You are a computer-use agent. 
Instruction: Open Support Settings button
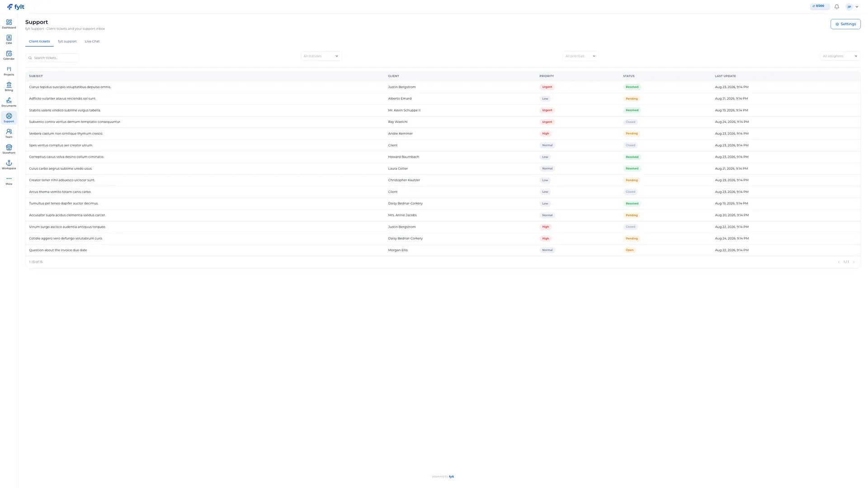tap(845, 24)
